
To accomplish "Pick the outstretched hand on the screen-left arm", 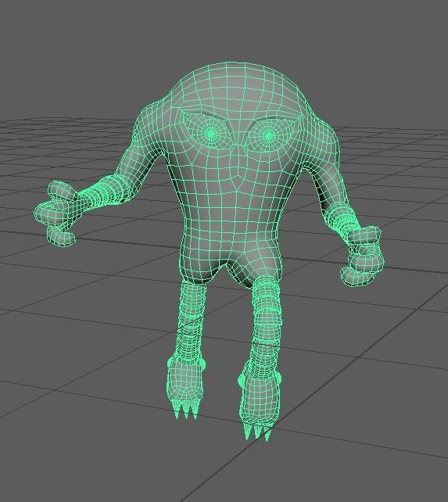I will (x=57, y=213).
